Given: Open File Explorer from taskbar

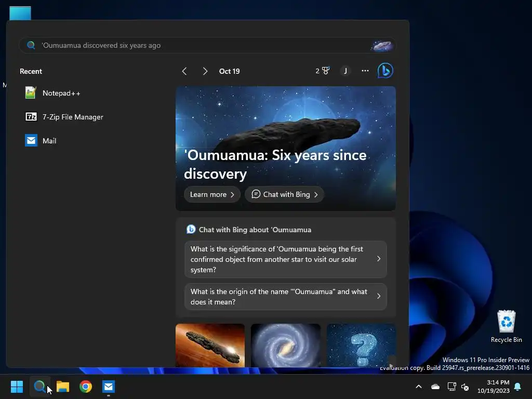Looking at the screenshot, I should click(x=63, y=387).
